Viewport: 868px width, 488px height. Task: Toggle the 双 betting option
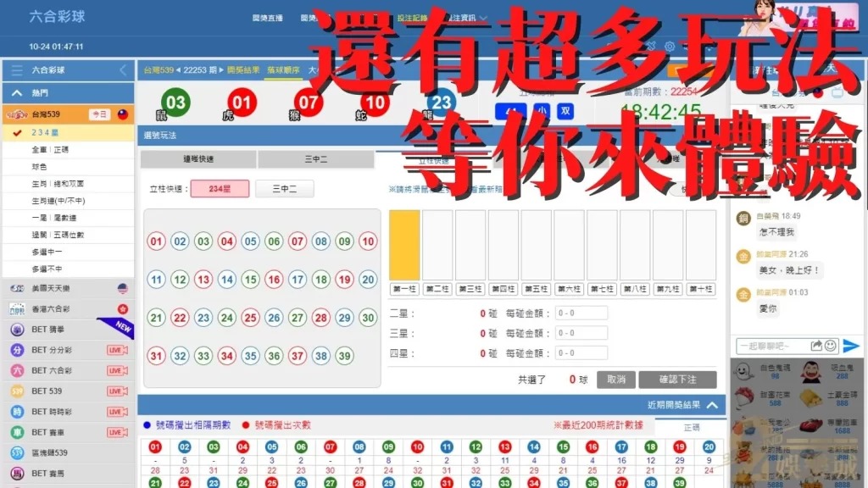565,109
